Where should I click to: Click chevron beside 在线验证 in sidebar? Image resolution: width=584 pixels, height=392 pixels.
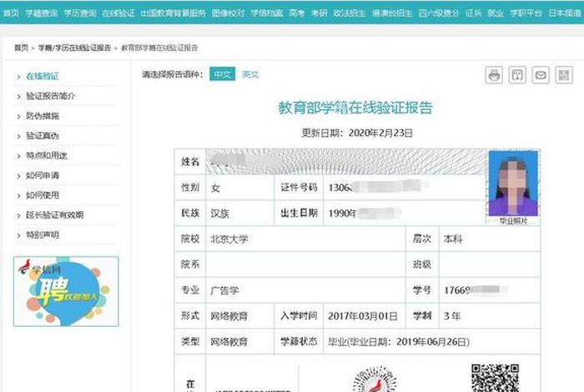[x=18, y=77]
